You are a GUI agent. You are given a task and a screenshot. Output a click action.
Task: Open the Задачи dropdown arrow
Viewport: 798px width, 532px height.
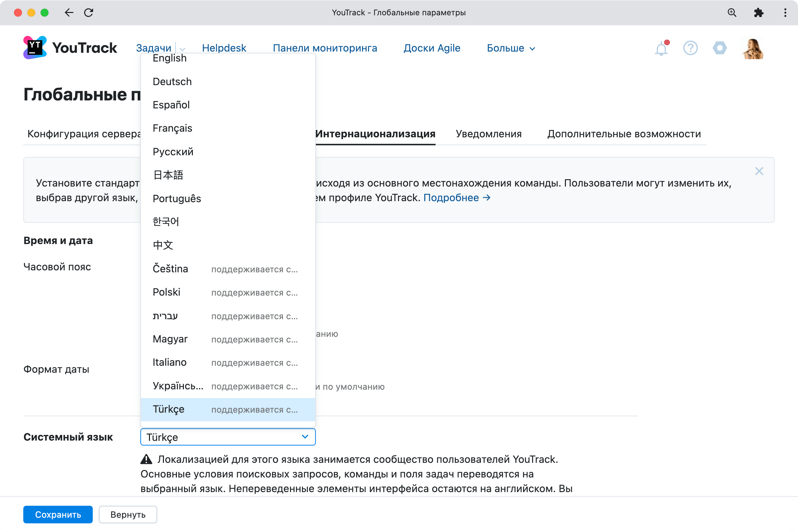(182, 49)
